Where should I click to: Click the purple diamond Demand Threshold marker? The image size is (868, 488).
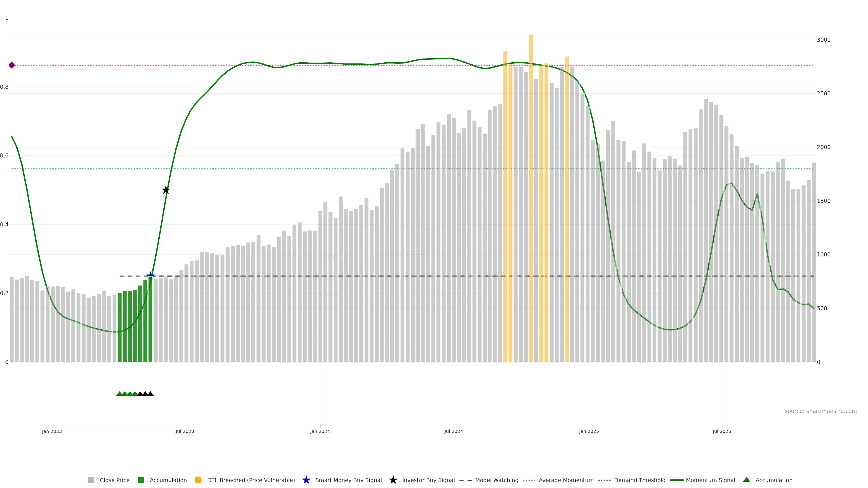(x=12, y=65)
